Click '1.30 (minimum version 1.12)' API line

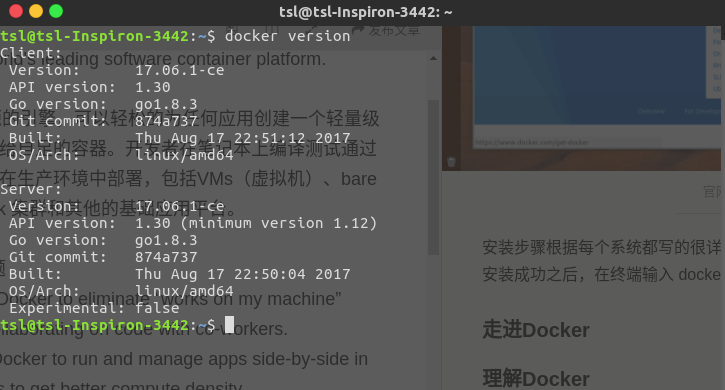tap(256, 223)
